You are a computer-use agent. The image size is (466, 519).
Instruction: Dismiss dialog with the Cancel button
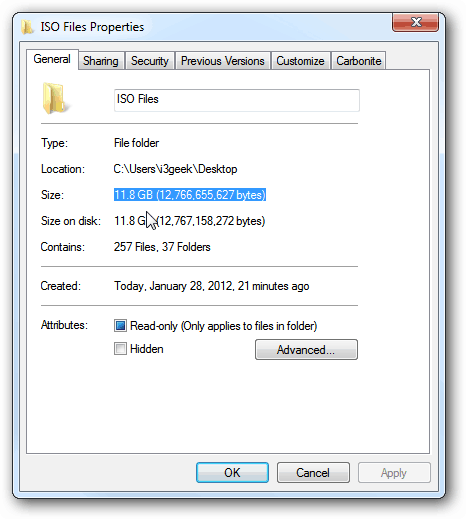pyautogui.click(x=313, y=473)
